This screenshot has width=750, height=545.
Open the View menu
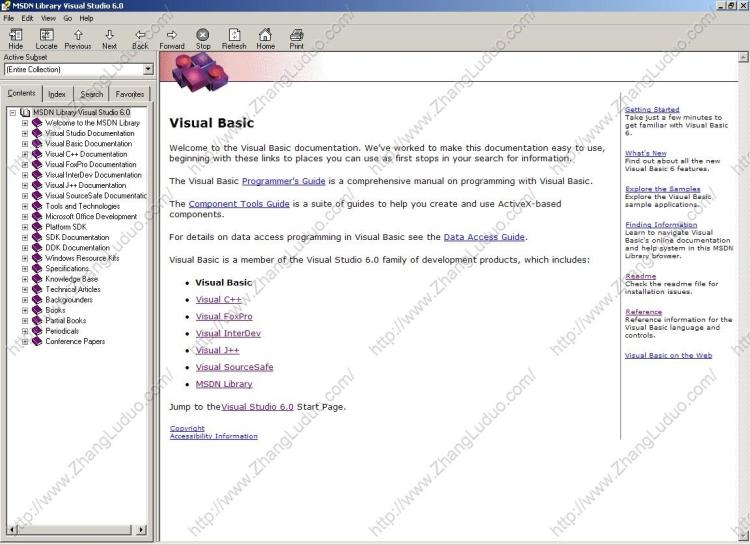[x=48, y=18]
